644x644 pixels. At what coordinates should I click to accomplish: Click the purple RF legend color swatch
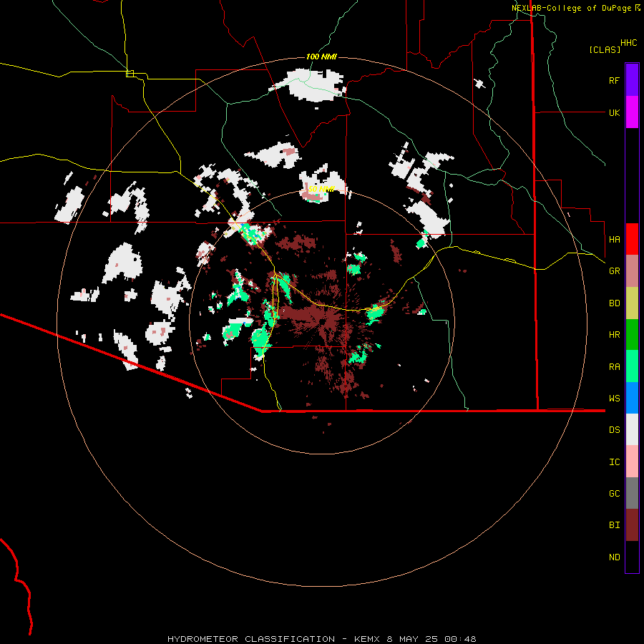point(632,80)
